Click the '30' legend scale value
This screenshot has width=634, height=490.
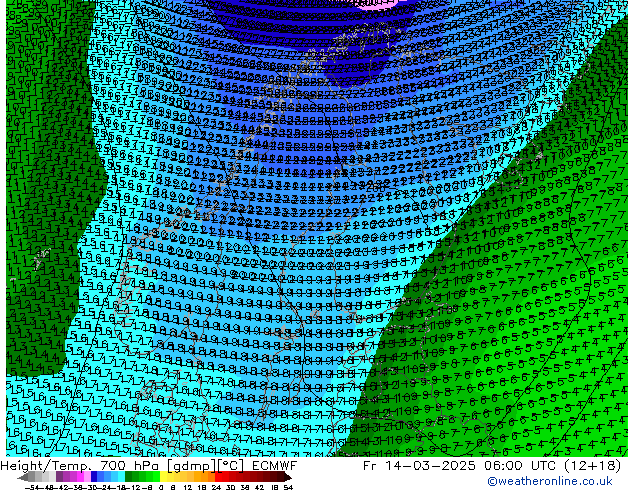[230, 488]
